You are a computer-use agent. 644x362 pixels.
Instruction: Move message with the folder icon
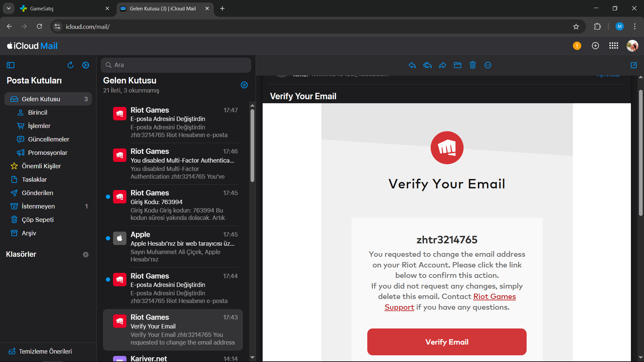click(458, 65)
